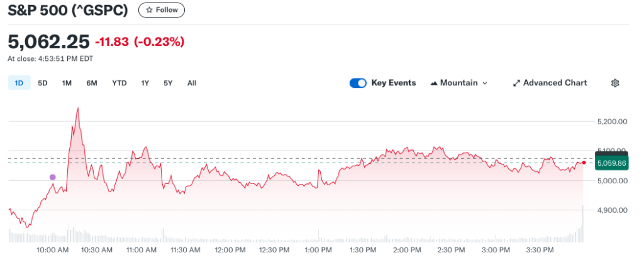Click the green 5,059.86 price label

coord(611,163)
